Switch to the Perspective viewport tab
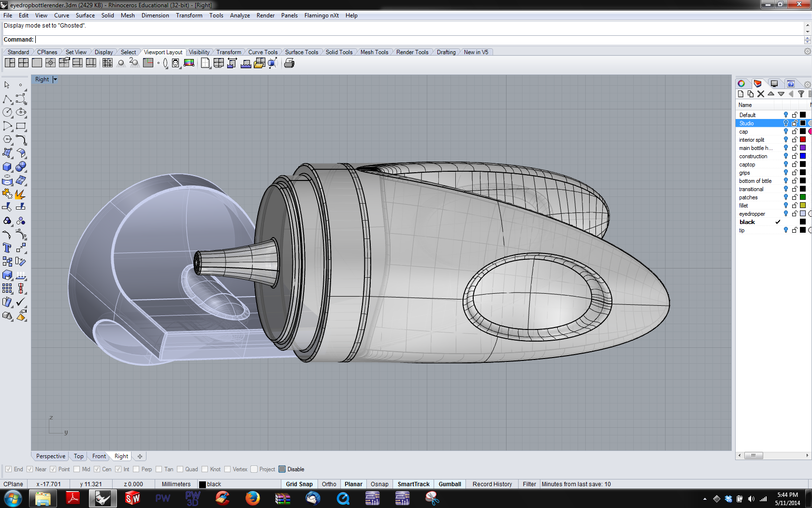812x508 pixels. pos(50,456)
